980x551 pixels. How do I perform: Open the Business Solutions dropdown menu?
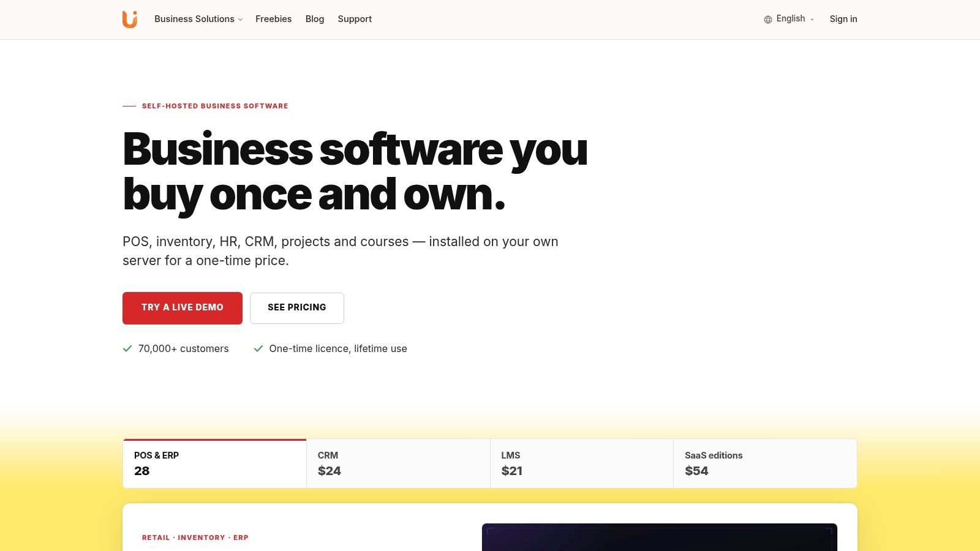click(198, 19)
